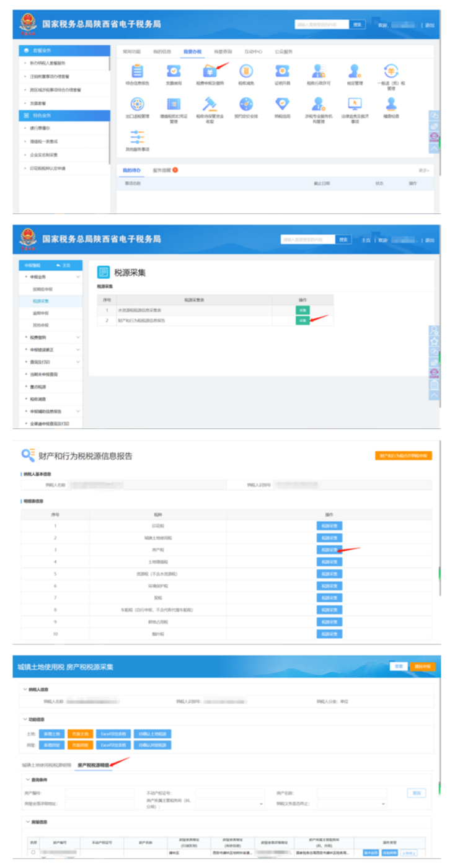Open the 核定管理 icon
Screen dimensions: 455x868
point(355,71)
